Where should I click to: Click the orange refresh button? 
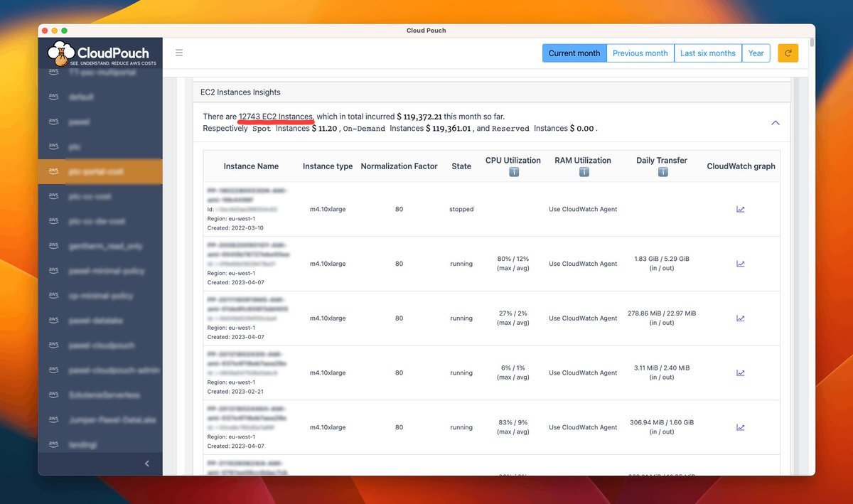click(x=788, y=53)
